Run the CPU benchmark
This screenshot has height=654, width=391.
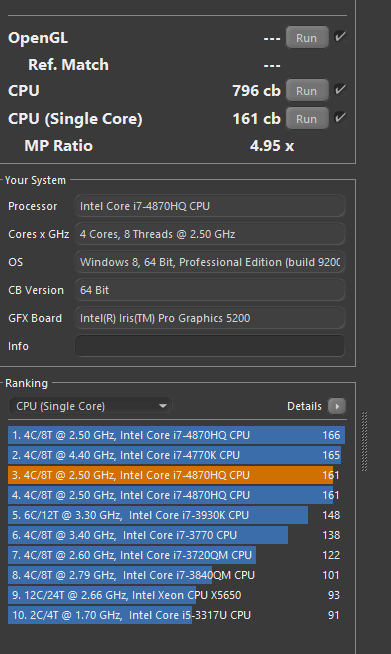(307, 91)
